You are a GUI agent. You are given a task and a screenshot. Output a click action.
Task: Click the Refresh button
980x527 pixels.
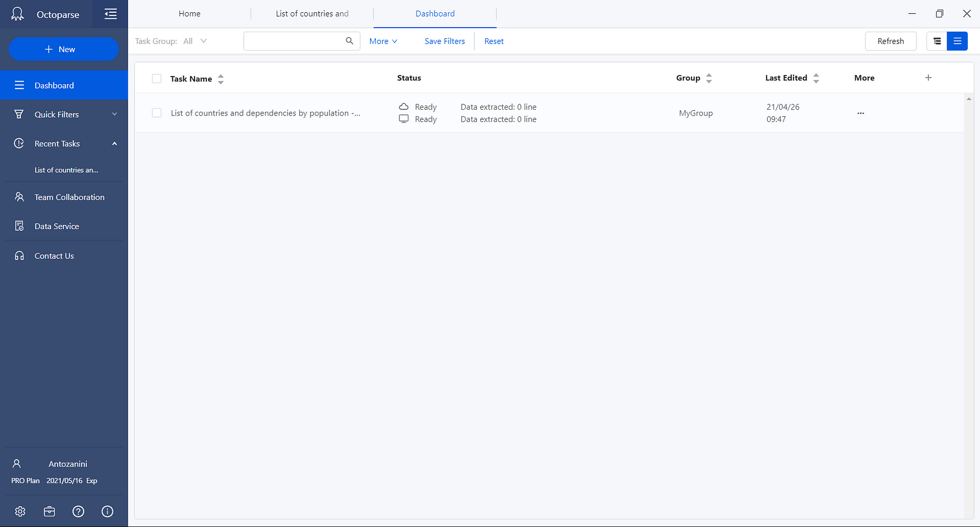pyautogui.click(x=890, y=41)
